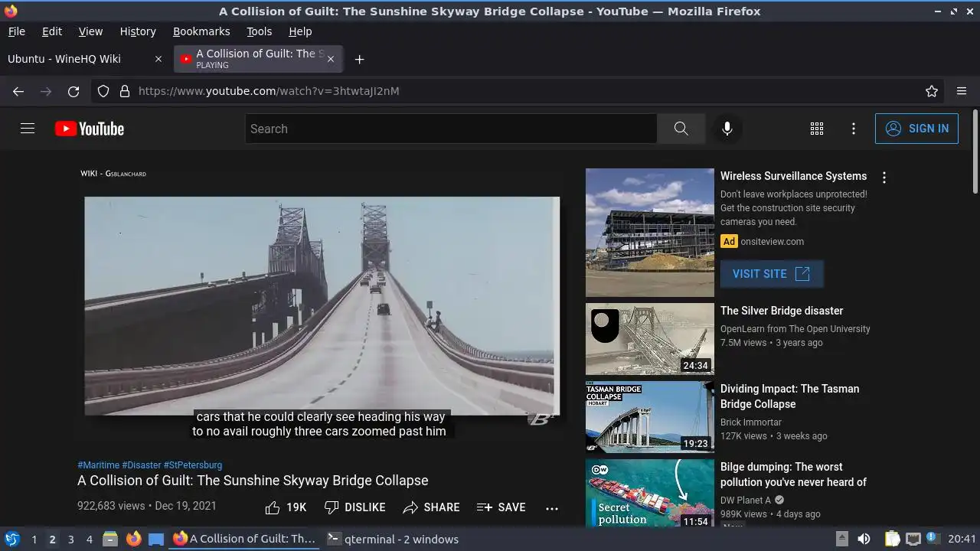The image size is (980, 551).
Task: Close the YouTube video tab
Action: [x=331, y=59]
